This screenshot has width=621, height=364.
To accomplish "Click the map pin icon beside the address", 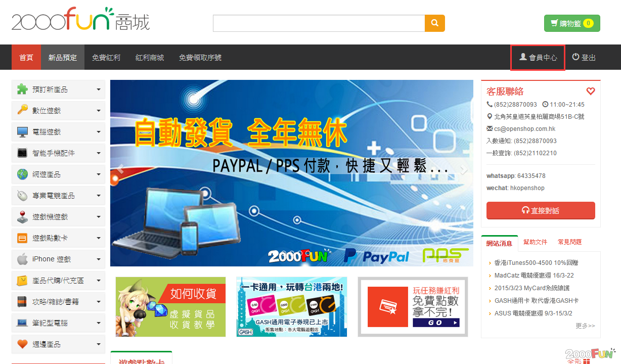I will pos(490,117).
